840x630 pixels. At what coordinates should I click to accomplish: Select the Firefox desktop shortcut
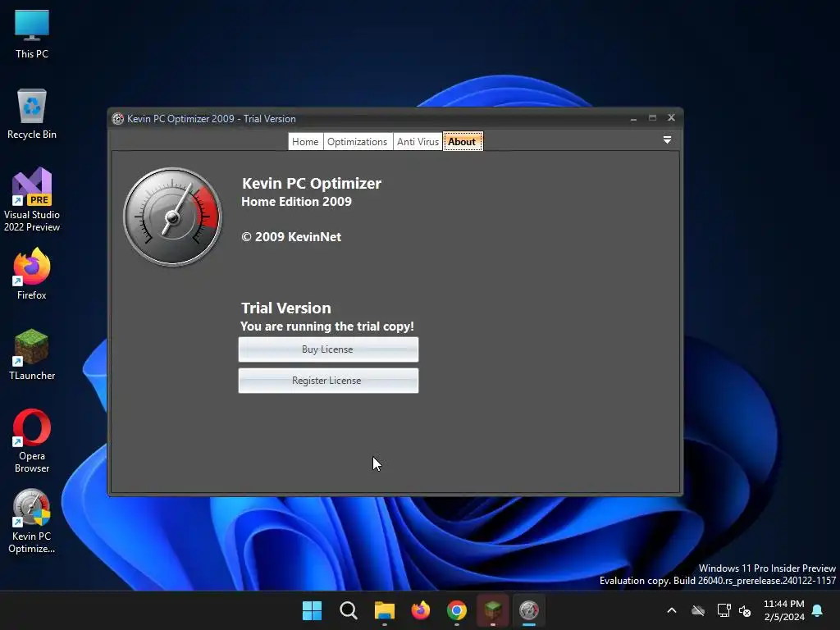[x=32, y=274]
